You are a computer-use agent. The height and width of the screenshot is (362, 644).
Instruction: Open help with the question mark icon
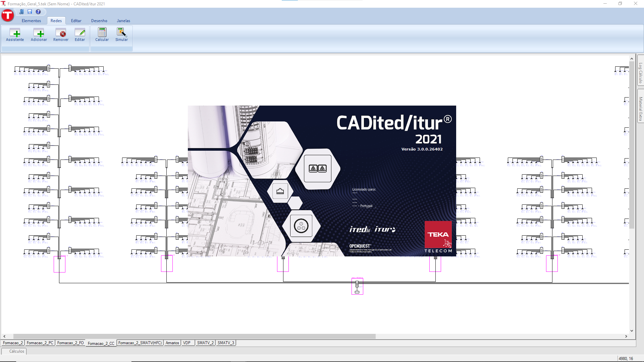(x=38, y=12)
